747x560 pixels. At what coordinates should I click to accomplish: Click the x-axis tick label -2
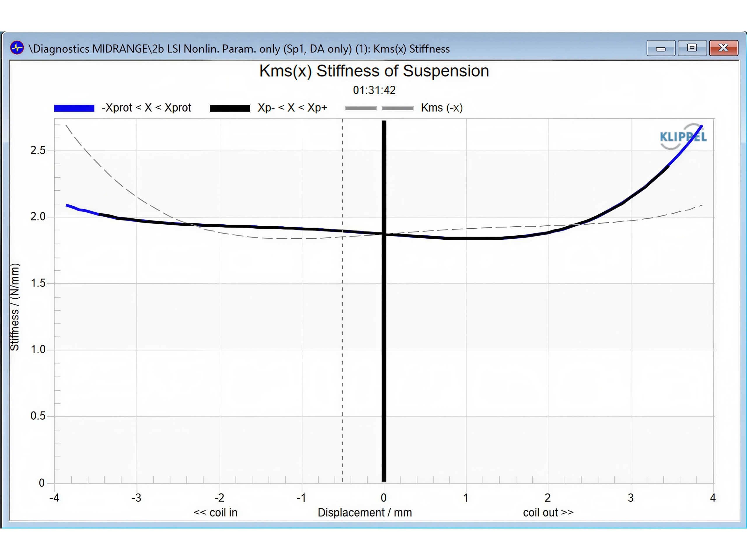[219, 498]
